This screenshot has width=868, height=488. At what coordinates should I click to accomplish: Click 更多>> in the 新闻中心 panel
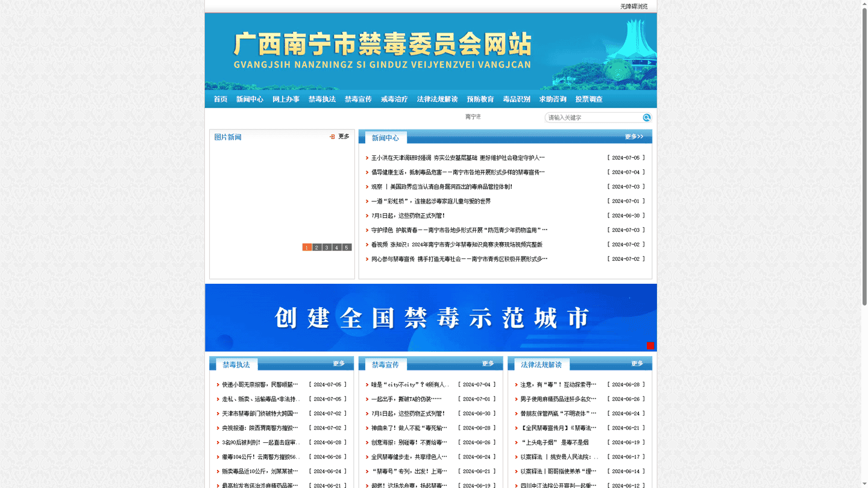pyautogui.click(x=634, y=137)
